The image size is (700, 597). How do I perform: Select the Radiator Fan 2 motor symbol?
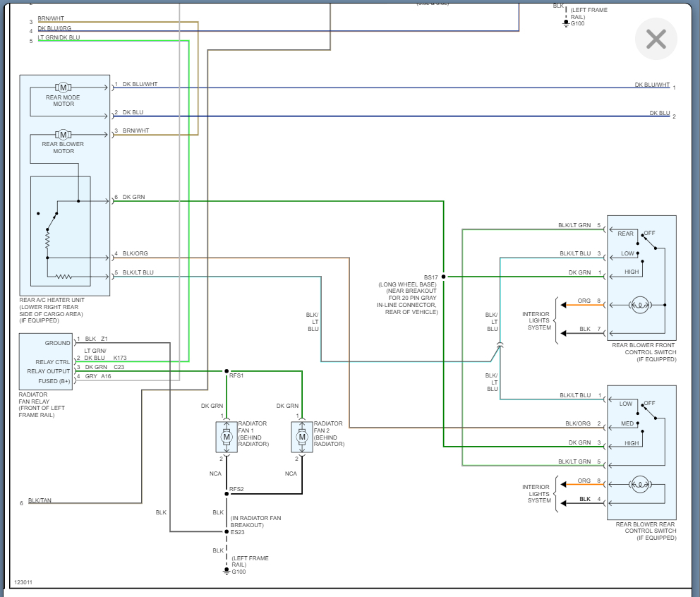(x=302, y=437)
